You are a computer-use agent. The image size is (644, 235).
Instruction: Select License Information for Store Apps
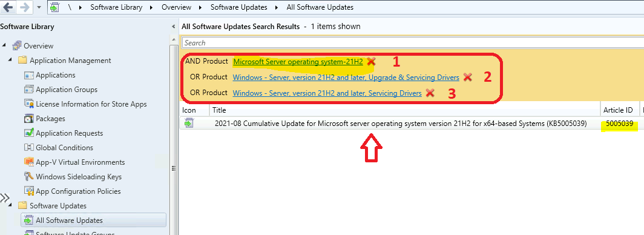tap(91, 104)
